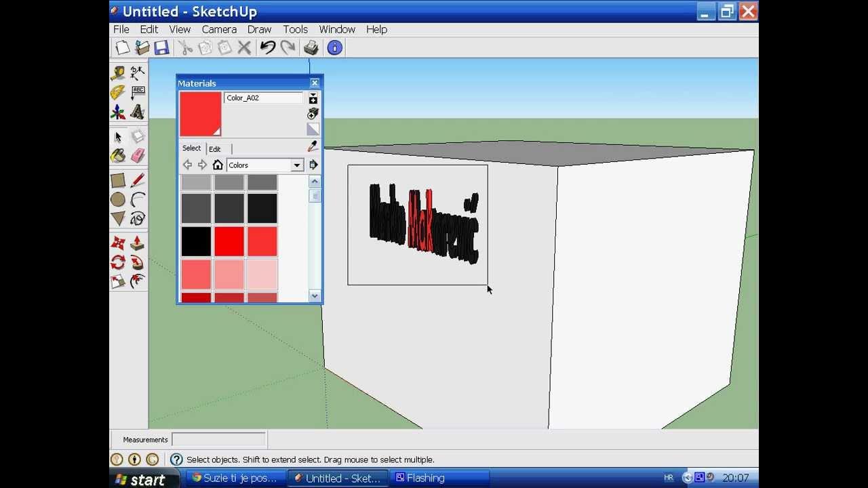Click the Save floppy disk icon

161,47
